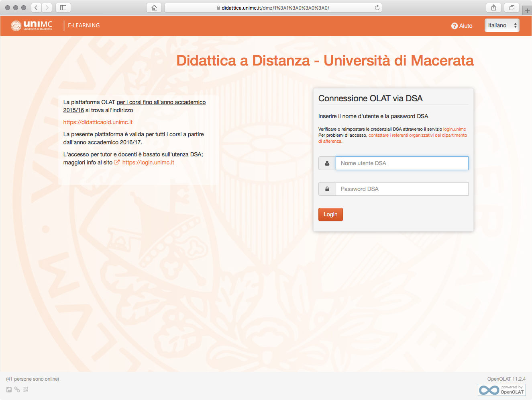532x400 pixels.
Task: Click the Safari share button
Action: click(x=494, y=8)
